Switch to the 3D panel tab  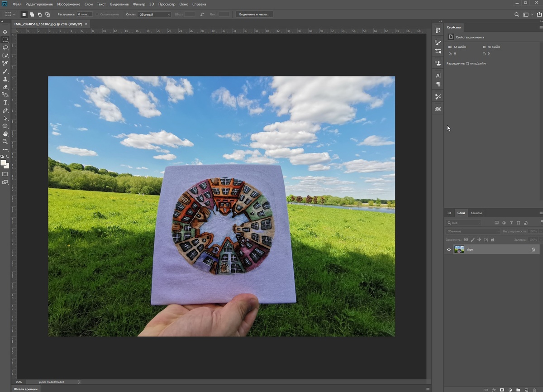click(449, 213)
